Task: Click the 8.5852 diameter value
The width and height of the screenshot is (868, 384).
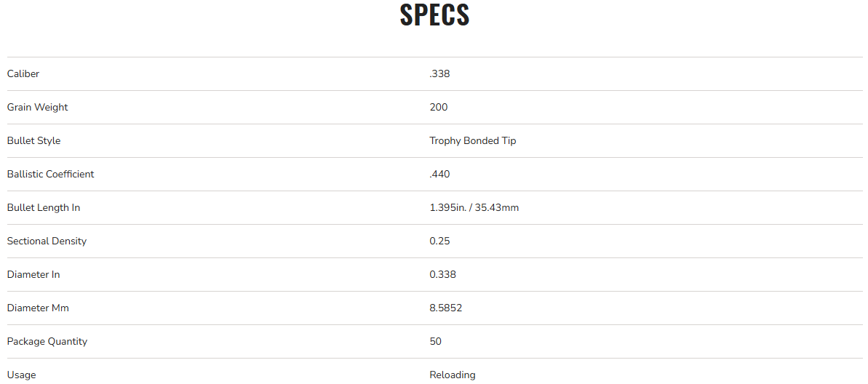Action: tap(445, 308)
